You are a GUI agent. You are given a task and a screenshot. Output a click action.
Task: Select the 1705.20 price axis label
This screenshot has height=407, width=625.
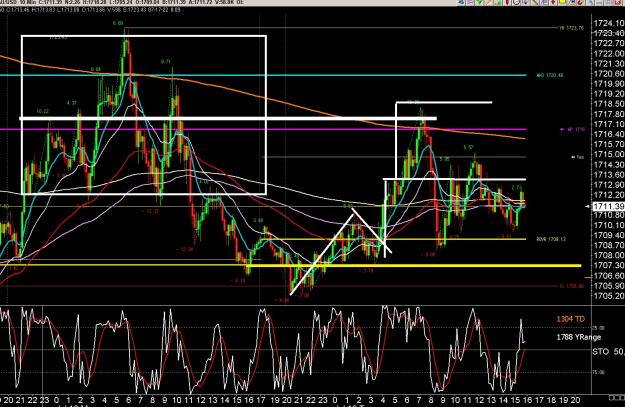coord(609,296)
